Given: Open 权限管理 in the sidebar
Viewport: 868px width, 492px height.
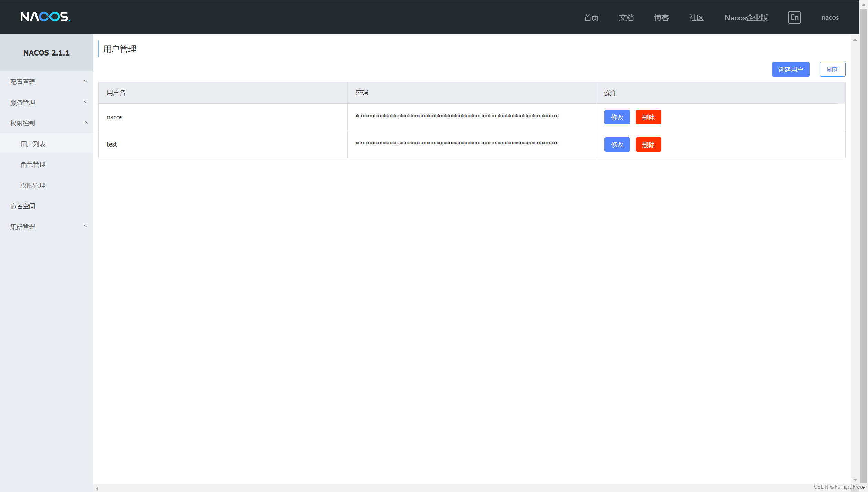Looking at the screenshot, I should (x=33, y=185).
